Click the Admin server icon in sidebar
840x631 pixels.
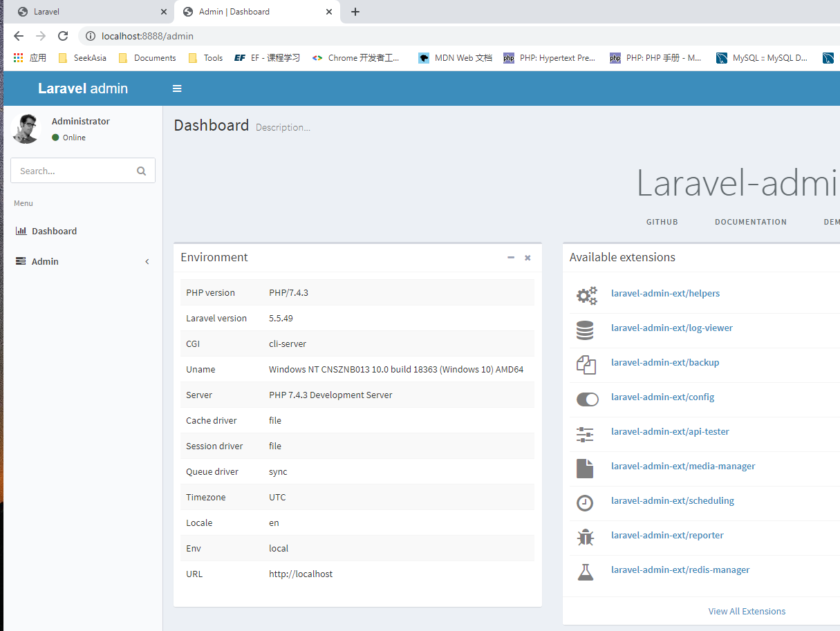(x=21, y=261)
